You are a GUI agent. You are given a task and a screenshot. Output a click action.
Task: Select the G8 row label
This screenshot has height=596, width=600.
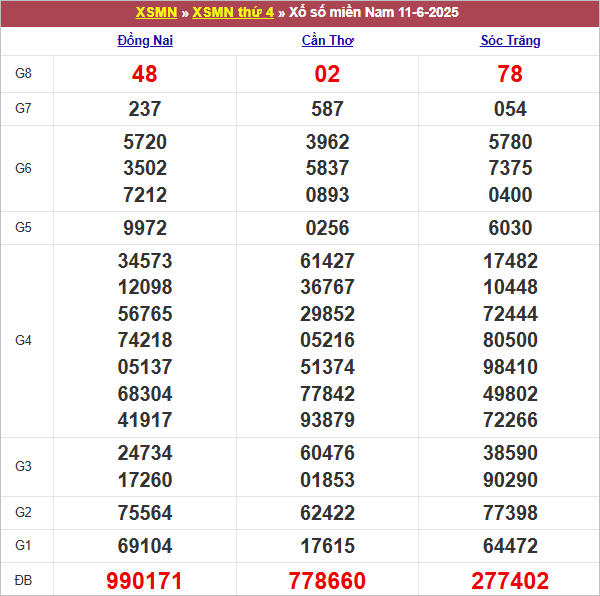(23, 73)
